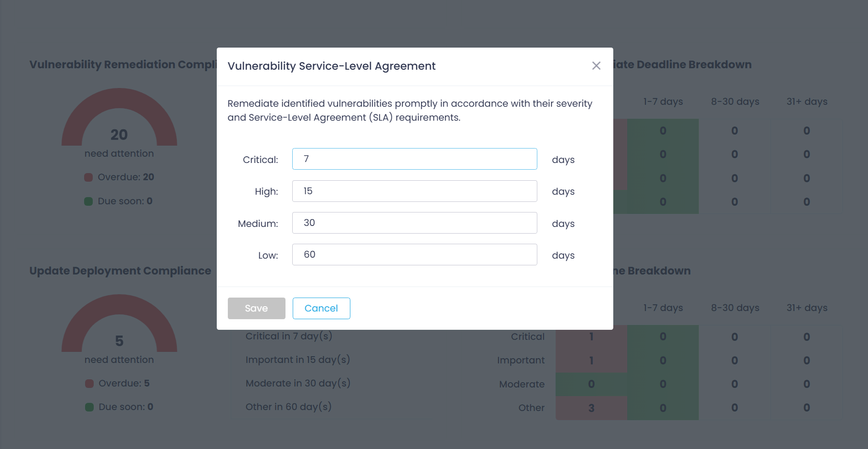Click the High days input field
Screen dimensions: 868x449
pyautogui.click(x=414, y=191)
